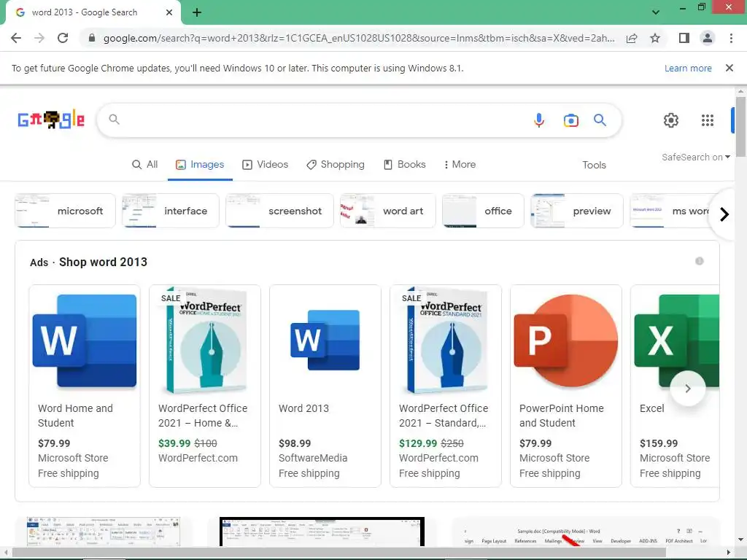Filter images by screenshot chip
This screenshot has height=560, width=747.
(279, 211)
